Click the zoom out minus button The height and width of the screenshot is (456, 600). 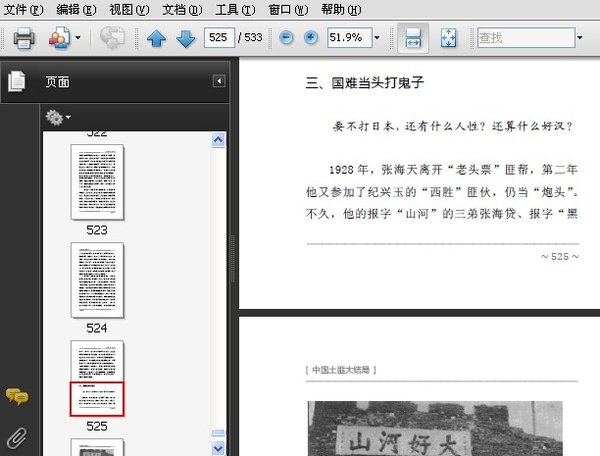click(x=286, y=38)
